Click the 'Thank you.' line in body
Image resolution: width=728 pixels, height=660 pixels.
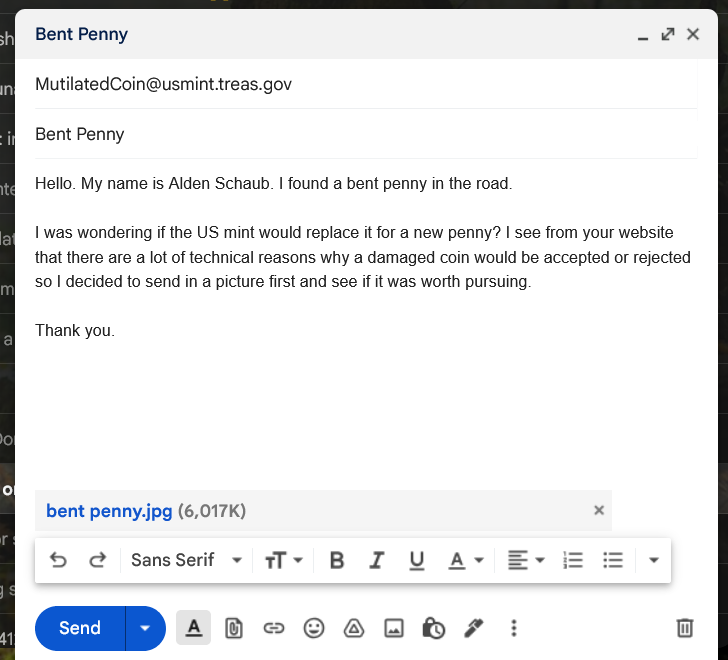pyautogui.click(x=75, y=330)
